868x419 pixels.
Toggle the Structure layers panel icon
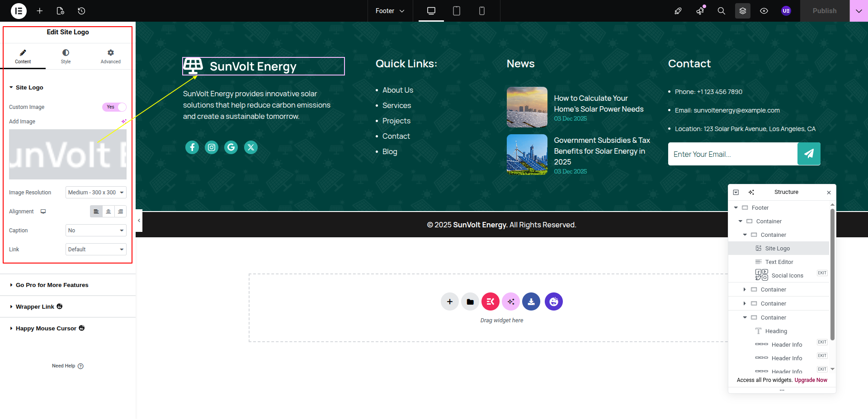click(x=743, y=11)
